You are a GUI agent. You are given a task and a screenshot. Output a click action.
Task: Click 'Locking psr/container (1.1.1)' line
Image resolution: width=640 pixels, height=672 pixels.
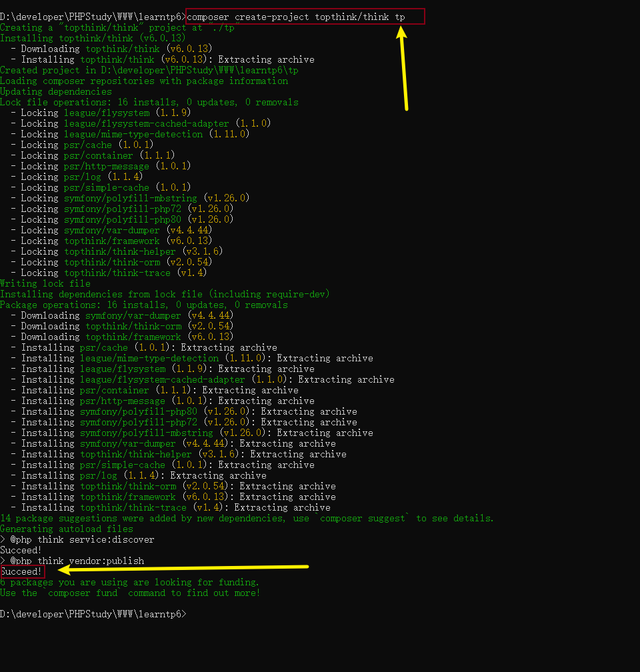(x=93, y=155)
